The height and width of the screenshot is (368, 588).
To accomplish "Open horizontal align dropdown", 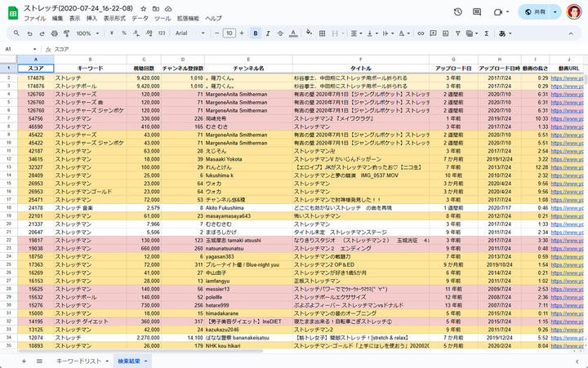I will 357,33.
